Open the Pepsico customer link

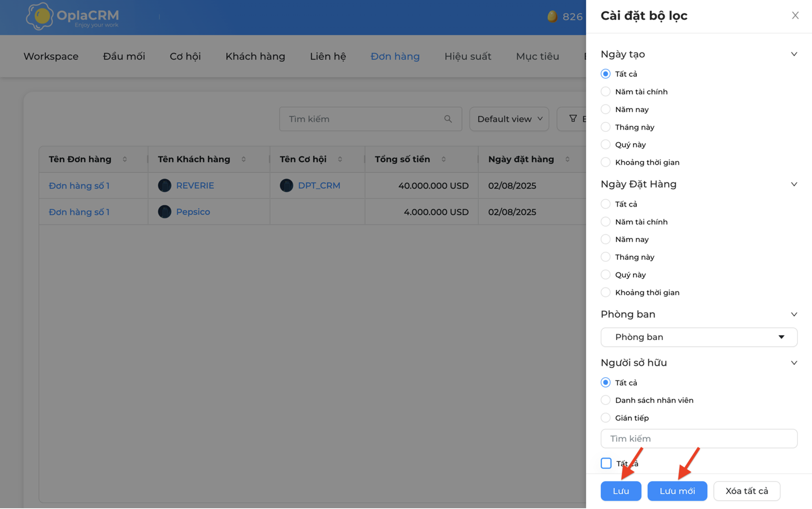(x=193, y=212)
